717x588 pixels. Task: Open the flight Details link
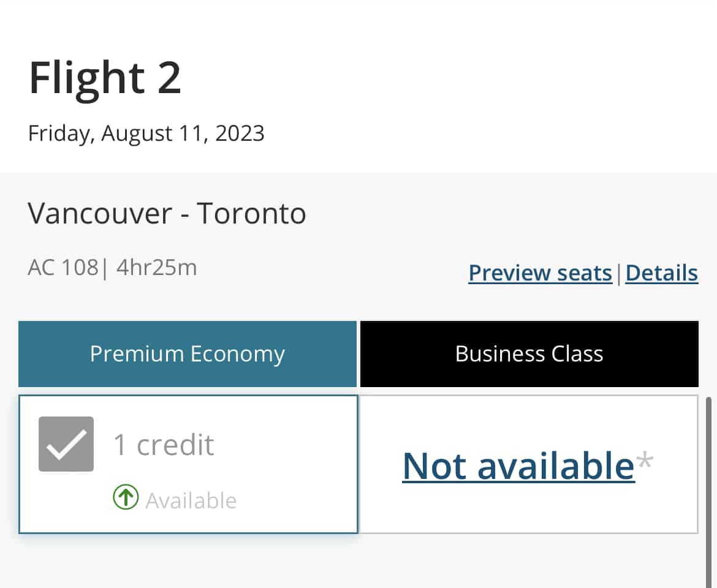pyautogui.click(x=662, y=273)
